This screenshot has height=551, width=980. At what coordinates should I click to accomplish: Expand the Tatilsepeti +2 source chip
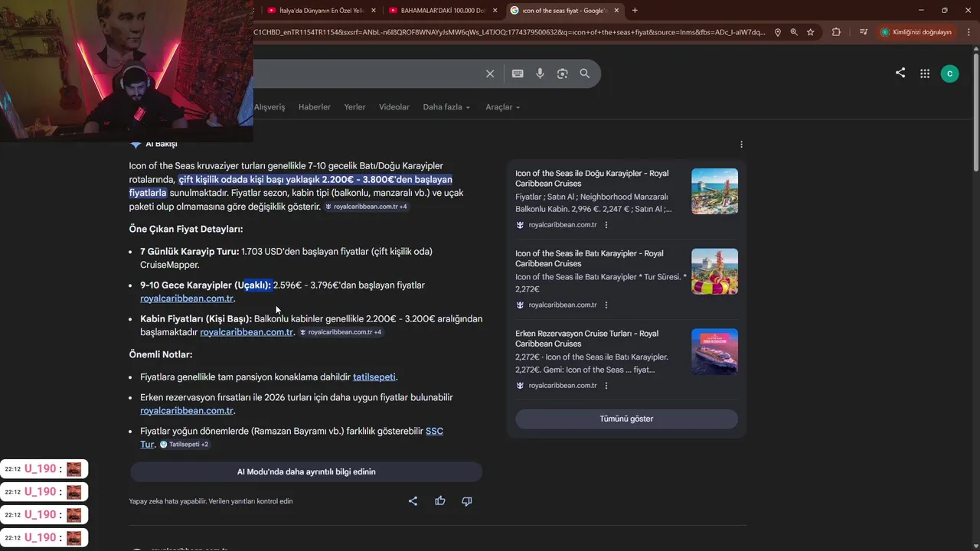(x=185, y=444)
